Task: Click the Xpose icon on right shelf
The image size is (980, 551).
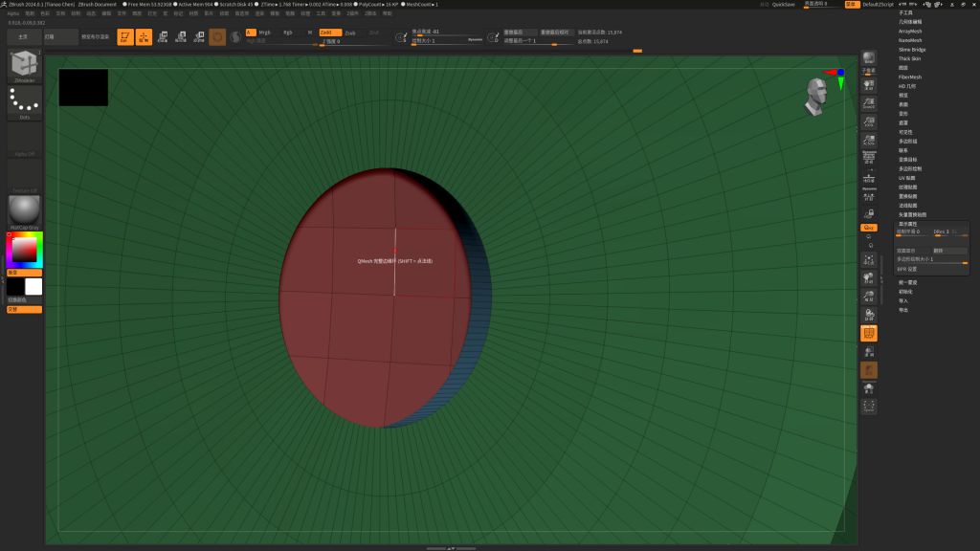Action: coord(869,408)
